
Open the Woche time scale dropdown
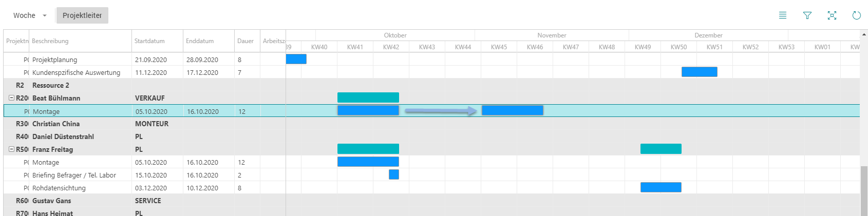[x=30, y=15]
